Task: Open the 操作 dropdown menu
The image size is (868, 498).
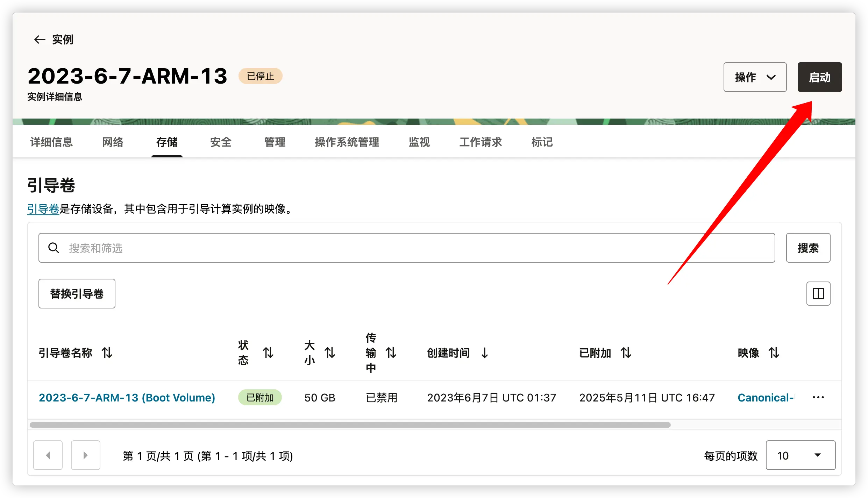Action: click(x=755, y=77)
